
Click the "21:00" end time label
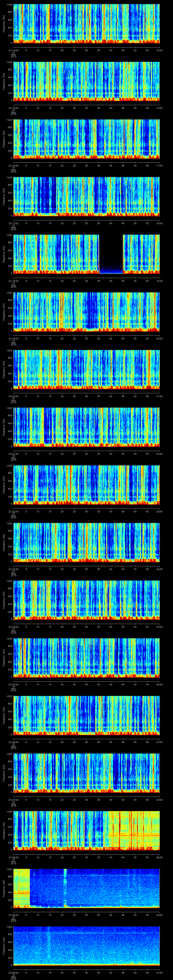[160, 396]
